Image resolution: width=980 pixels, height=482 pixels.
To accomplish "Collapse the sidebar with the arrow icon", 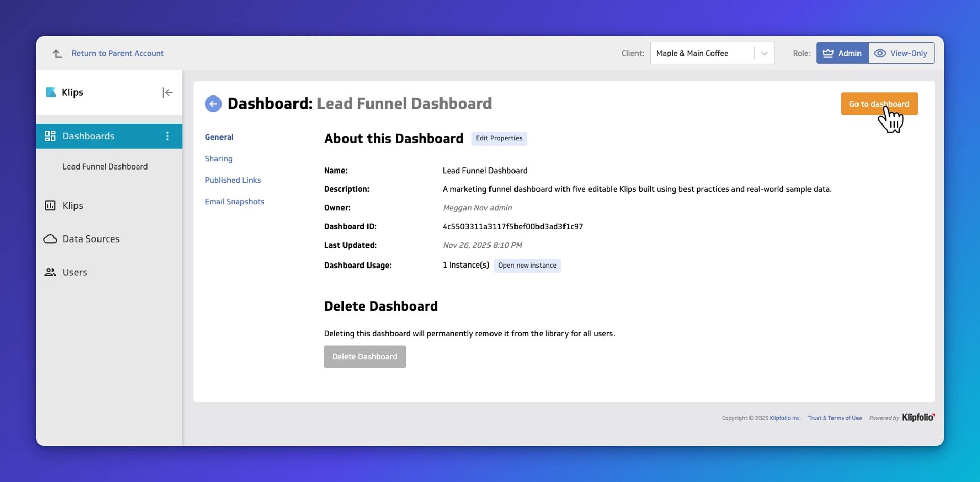I will pos(167,92).
